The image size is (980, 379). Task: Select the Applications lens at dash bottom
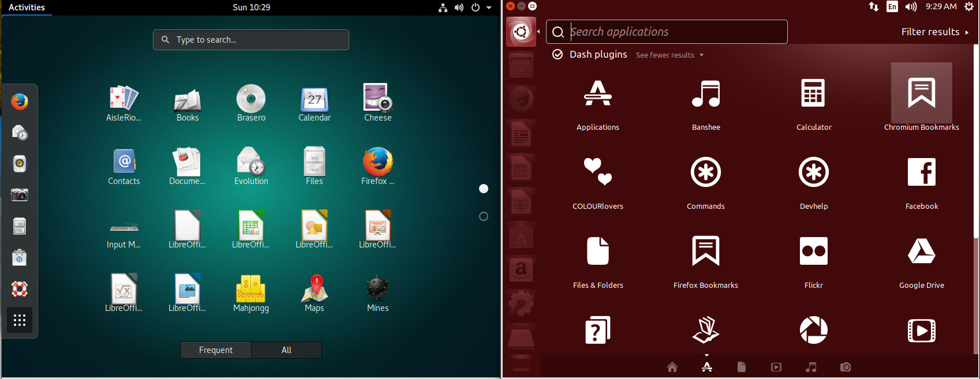tap(707, 367)
